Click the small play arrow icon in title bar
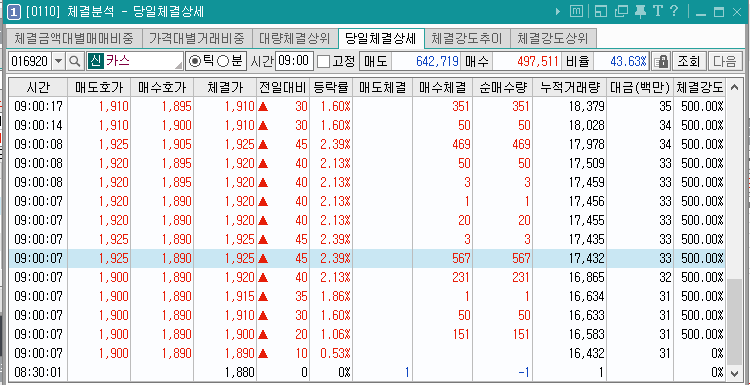 558,12
